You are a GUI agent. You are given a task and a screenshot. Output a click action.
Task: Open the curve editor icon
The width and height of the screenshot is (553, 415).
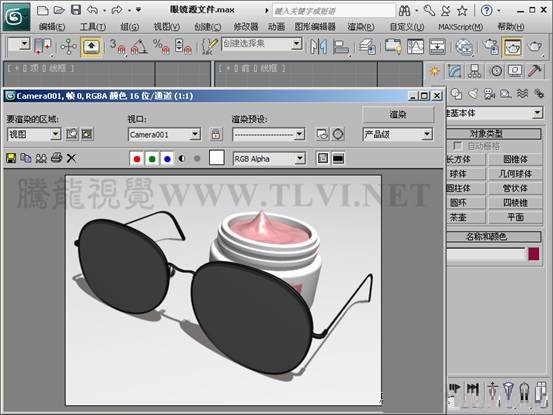415,47
